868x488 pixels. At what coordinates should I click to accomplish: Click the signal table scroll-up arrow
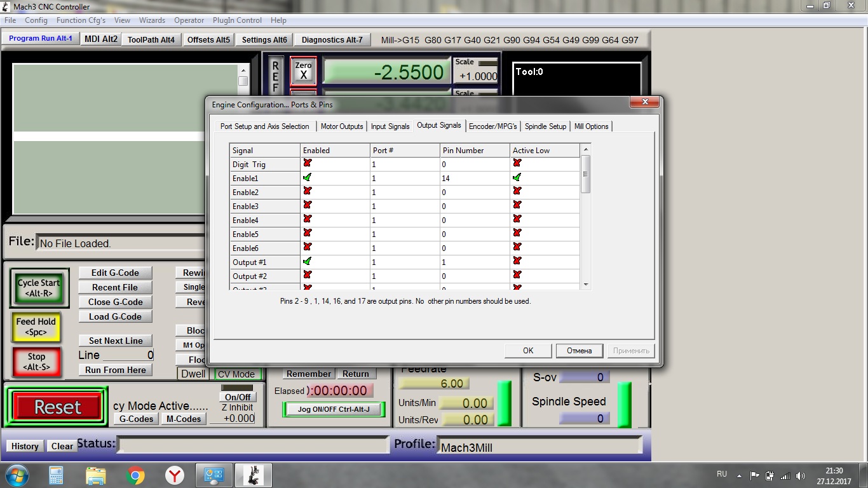point(586,149)
